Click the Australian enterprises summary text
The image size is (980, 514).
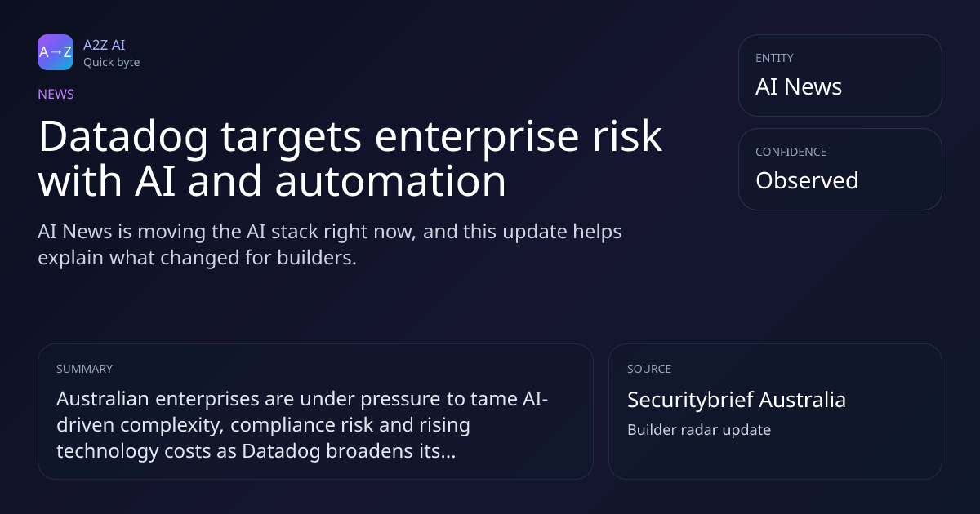(x=302, y=425)
